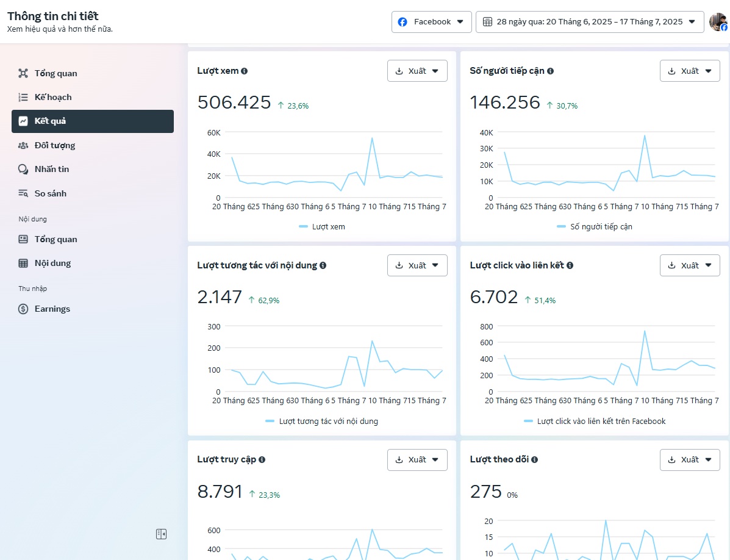Expand Xuất arrow for Lượt click vào liên kết

(x=708, y=265)
